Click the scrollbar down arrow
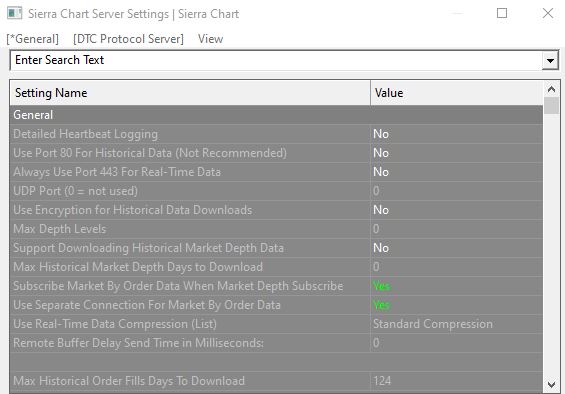 pos(551,384)
